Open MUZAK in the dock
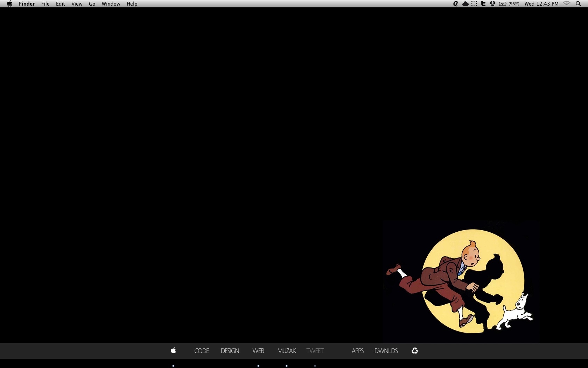Image resolution: width=588 pixels, height=368 pixels. click(287, 351)
